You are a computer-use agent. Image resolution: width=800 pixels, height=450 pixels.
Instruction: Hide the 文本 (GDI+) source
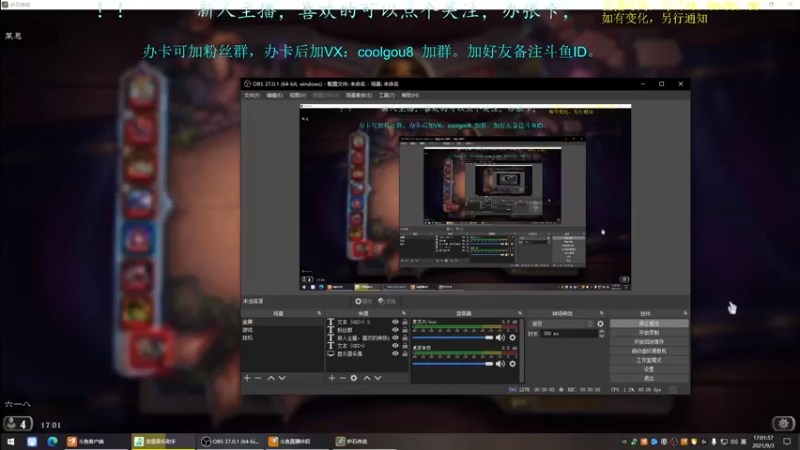395,345
